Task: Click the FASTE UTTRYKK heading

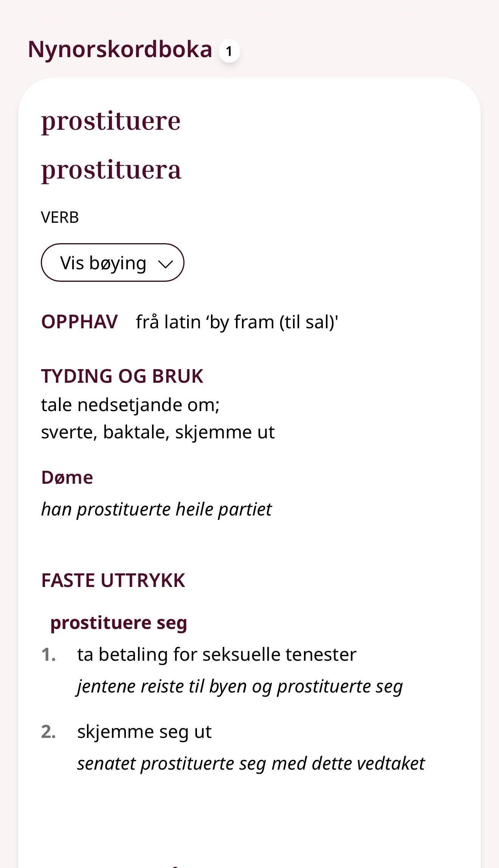Action: point(113,580)
